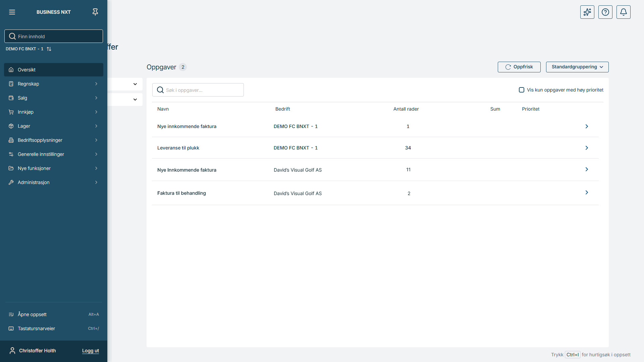Click the Logg ut link
The image size is (644, 362).
pyautogui.click(x=91, y=351)
